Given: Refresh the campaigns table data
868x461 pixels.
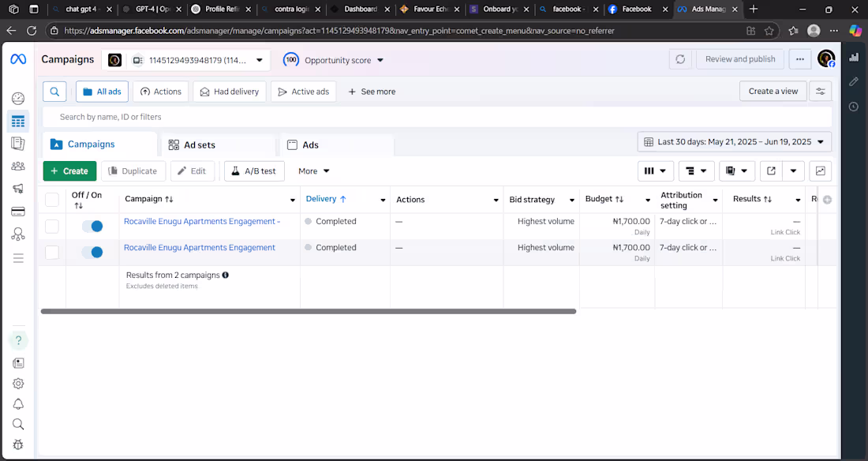Looking at the screenshot, I should pyautogui.click(x=680, y=59).
